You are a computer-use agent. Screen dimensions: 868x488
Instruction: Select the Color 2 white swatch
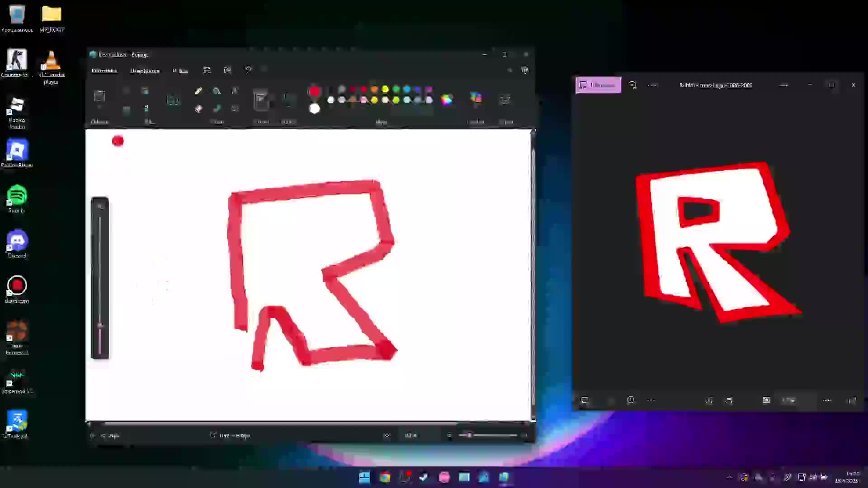(314, 108)
